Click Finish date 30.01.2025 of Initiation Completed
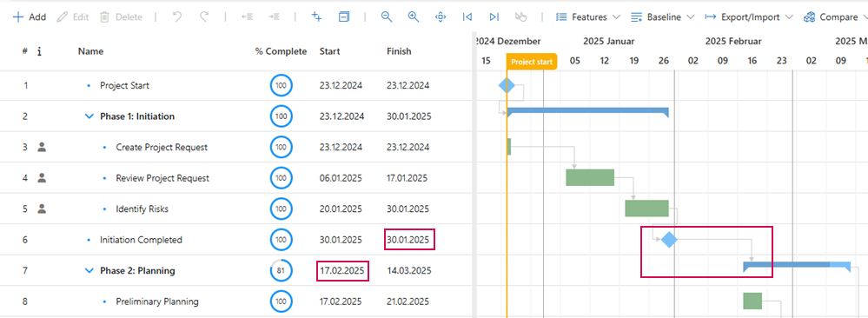 pyautogui.click(x=408, y=240)
